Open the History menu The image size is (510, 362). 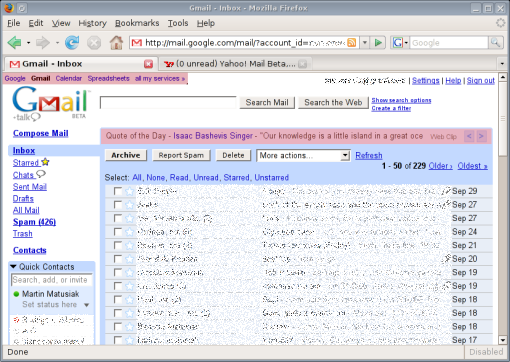coord(92,23)
